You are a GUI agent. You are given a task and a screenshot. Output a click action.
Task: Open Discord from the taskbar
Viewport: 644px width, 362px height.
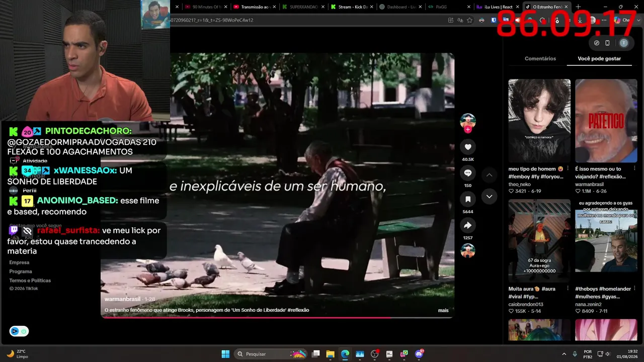[419, 354]
